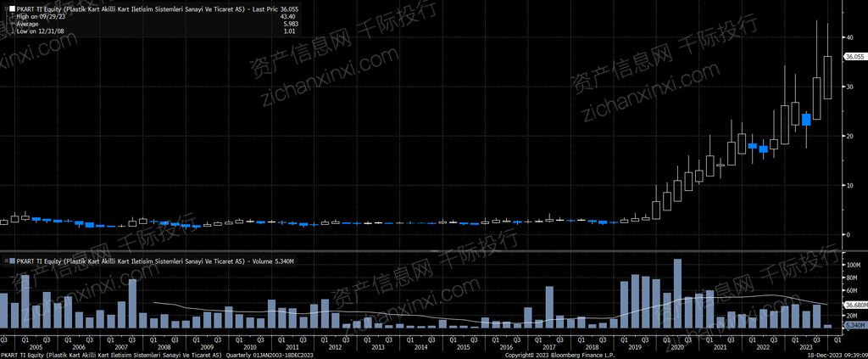This screenshot has width=868, height=359.
Task: Click the 'High on 09/29/23' legend row
Action: (x=41, y=17)
